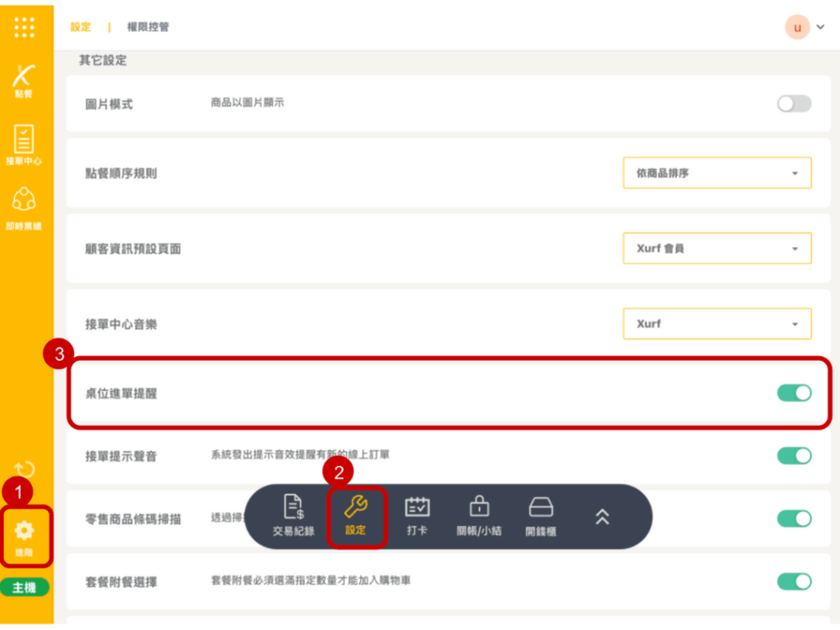
Task: Expand the 顧客資訊預設頁面 dropdown
Action: tap(717, 249)
